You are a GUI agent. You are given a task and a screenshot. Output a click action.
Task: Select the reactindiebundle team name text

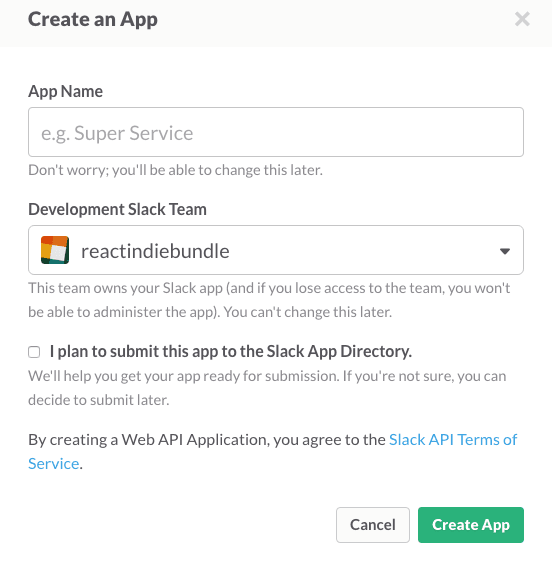(x=155, y=251)
